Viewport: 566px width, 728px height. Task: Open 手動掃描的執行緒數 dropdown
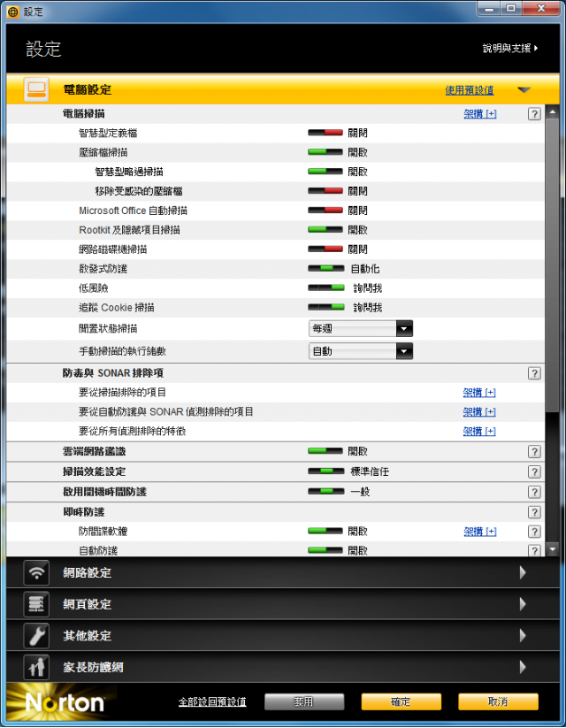(360, 351)
